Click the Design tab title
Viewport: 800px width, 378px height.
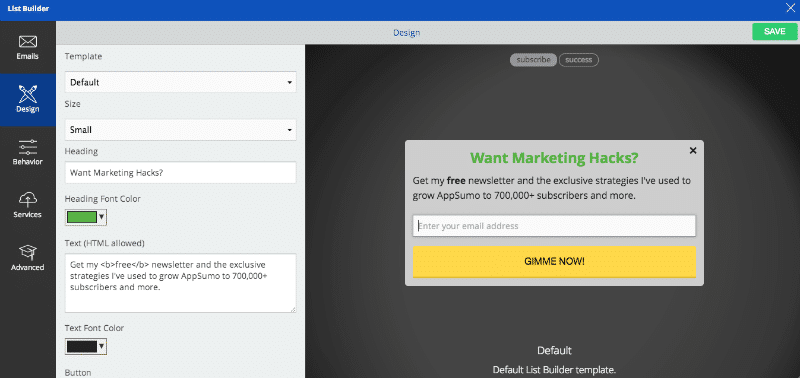[x=407, y=33]
